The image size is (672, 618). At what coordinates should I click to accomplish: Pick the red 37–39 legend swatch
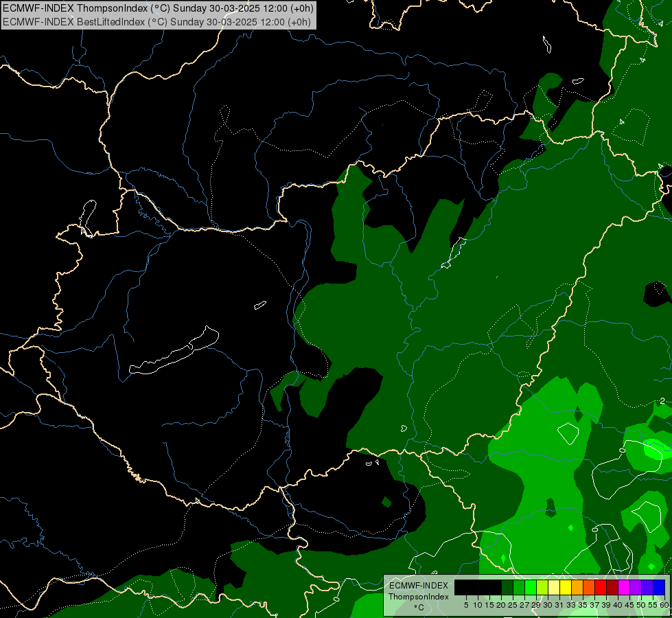(x=601, y=588)
